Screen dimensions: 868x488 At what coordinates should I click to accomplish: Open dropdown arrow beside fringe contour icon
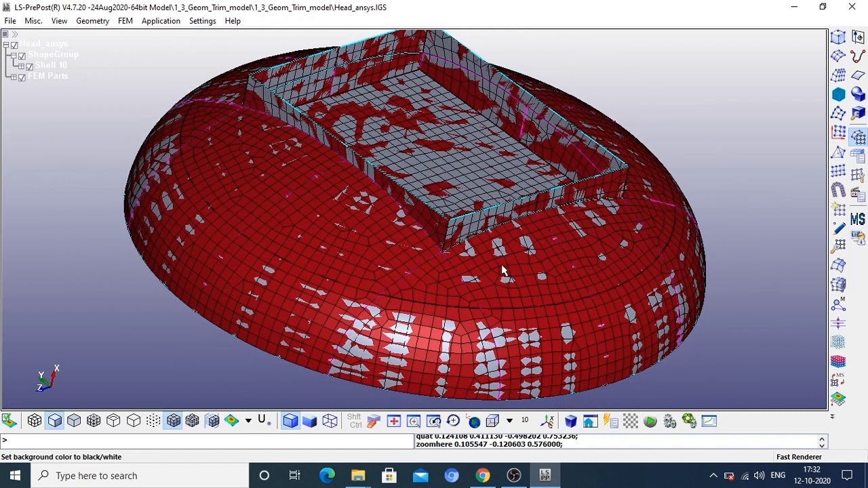point(248,421)
